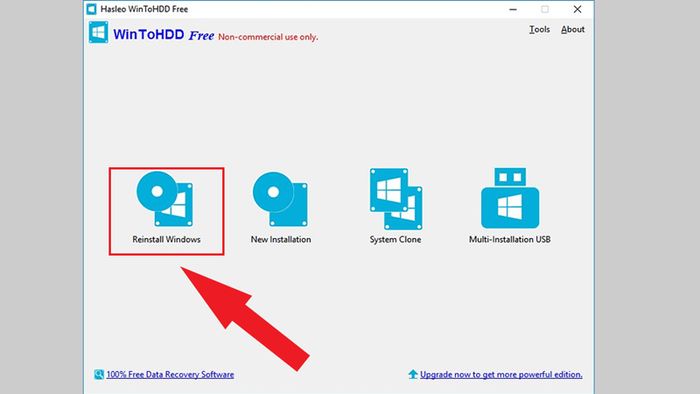The image size is (700, 394).
Task: Open the Tools menu
Action: [539, 29]
